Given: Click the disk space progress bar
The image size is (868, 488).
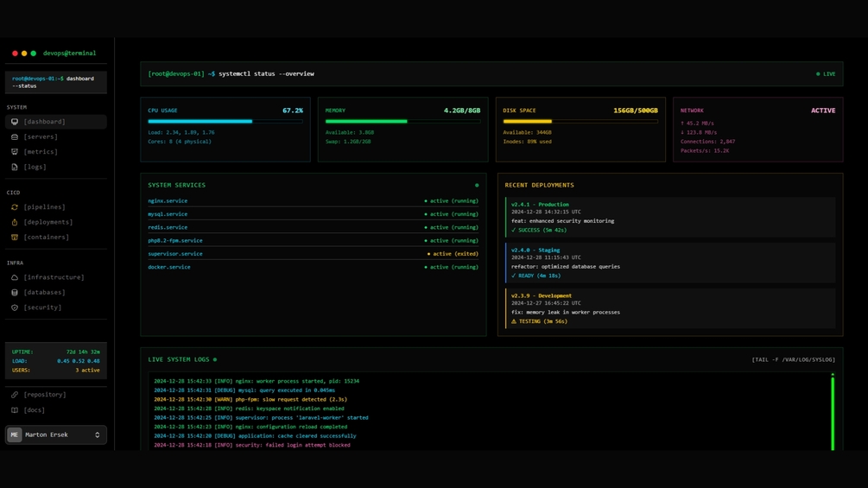Looking at the screenshot, I should pos(580,121).
